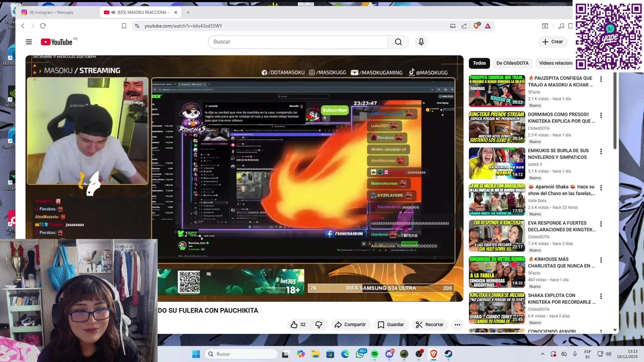644x362 pixels.
Task: Open options for EVA RESPONDE video
Action: tap(601, 224)
